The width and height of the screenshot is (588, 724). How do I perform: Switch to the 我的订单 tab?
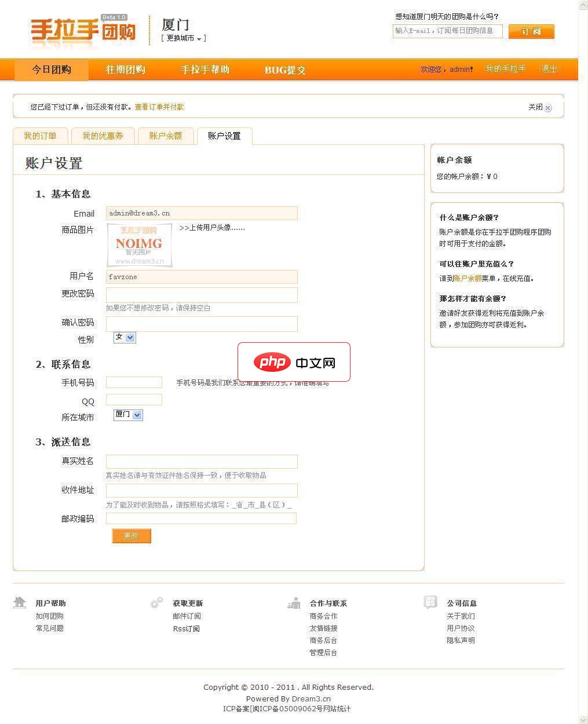(x=41, y=136)
